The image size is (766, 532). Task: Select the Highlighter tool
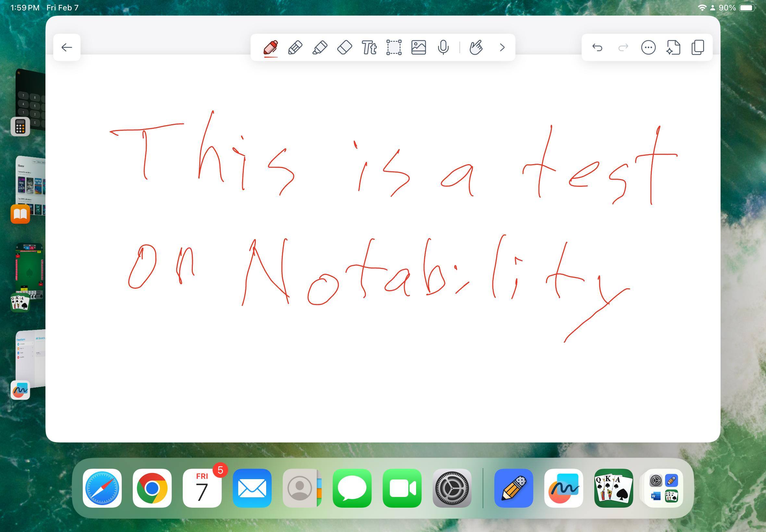pyautogui.click(x=320, y=47)
